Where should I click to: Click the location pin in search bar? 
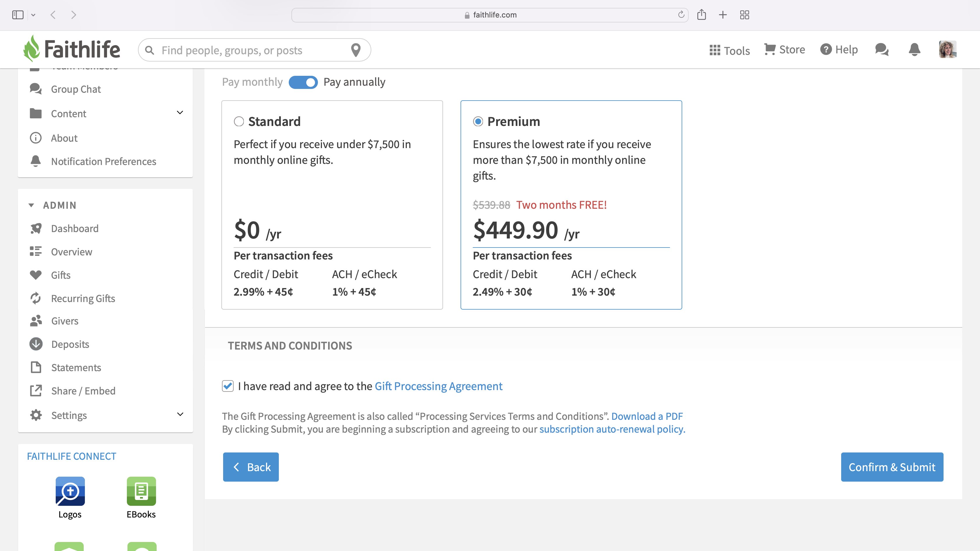coord(356,50)
